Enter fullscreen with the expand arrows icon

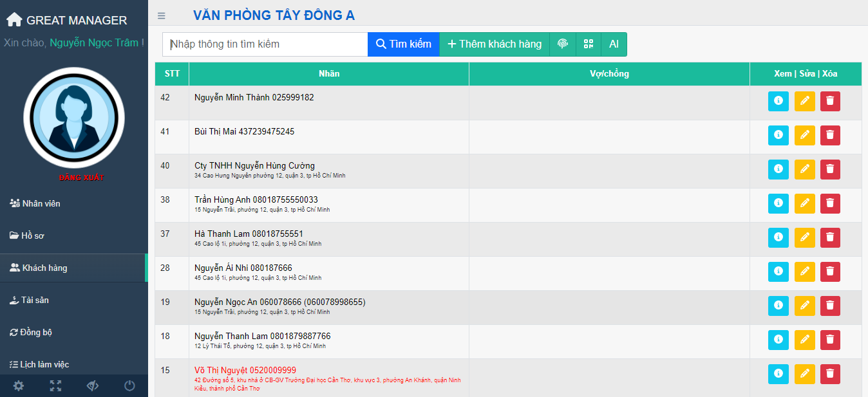click(x=56, y=385)
